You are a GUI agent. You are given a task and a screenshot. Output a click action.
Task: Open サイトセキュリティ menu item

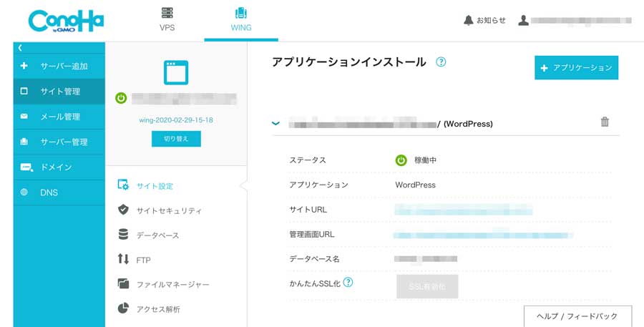(169, 211)
